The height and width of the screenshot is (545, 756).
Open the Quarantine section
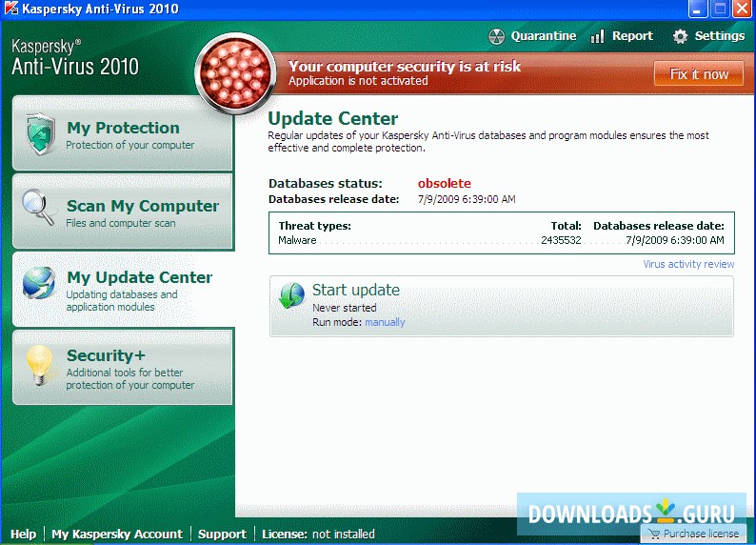click(532, 36)
